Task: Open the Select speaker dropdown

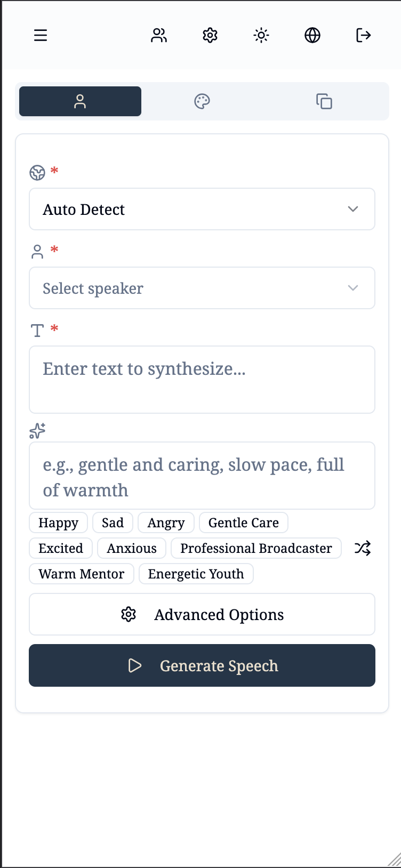Action: coord(202,288)
